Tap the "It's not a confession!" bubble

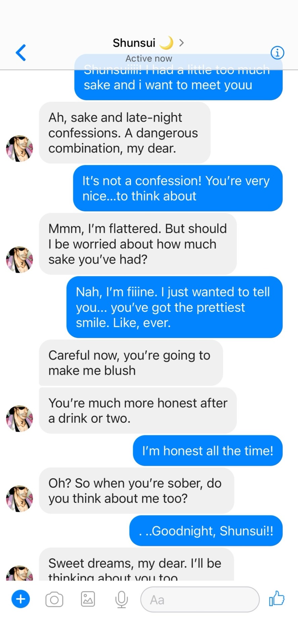(178, 189)
